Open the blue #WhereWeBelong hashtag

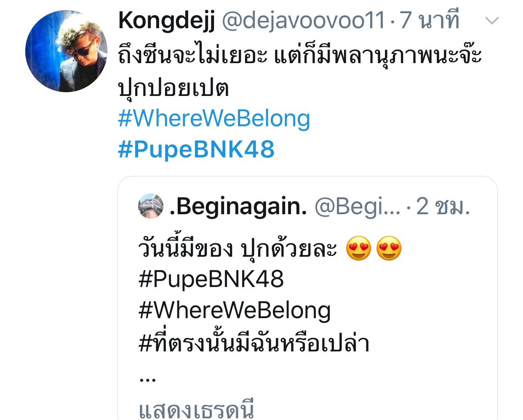(x=214, y=118)
